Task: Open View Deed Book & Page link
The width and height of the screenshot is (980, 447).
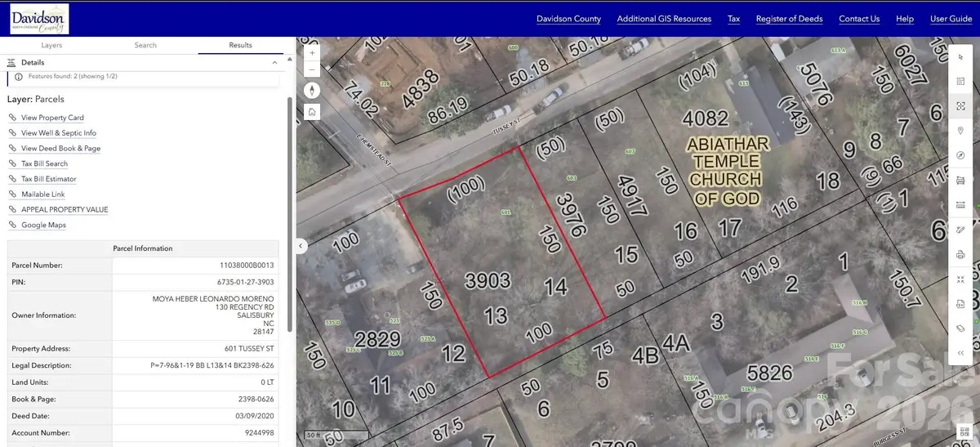Action: pyautogui.click(x=61, y=149)
